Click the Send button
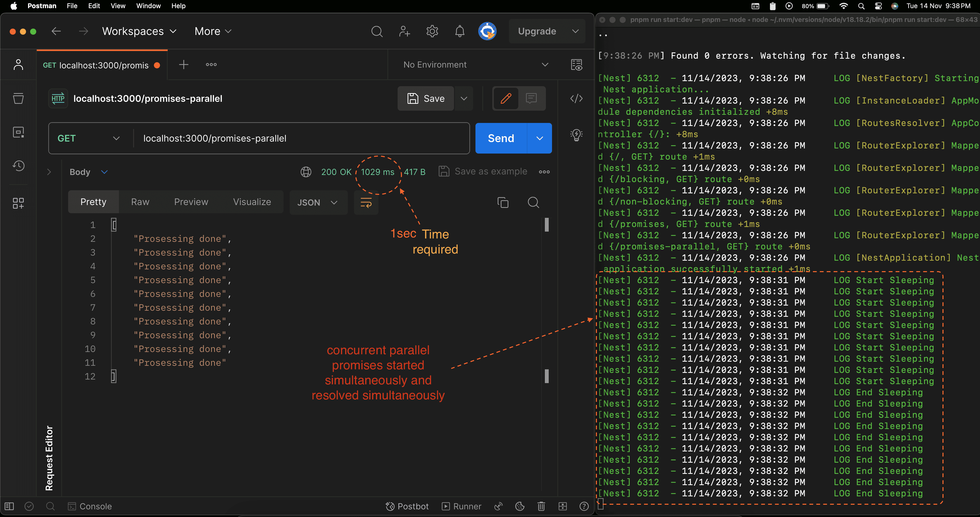 [501, 138]
